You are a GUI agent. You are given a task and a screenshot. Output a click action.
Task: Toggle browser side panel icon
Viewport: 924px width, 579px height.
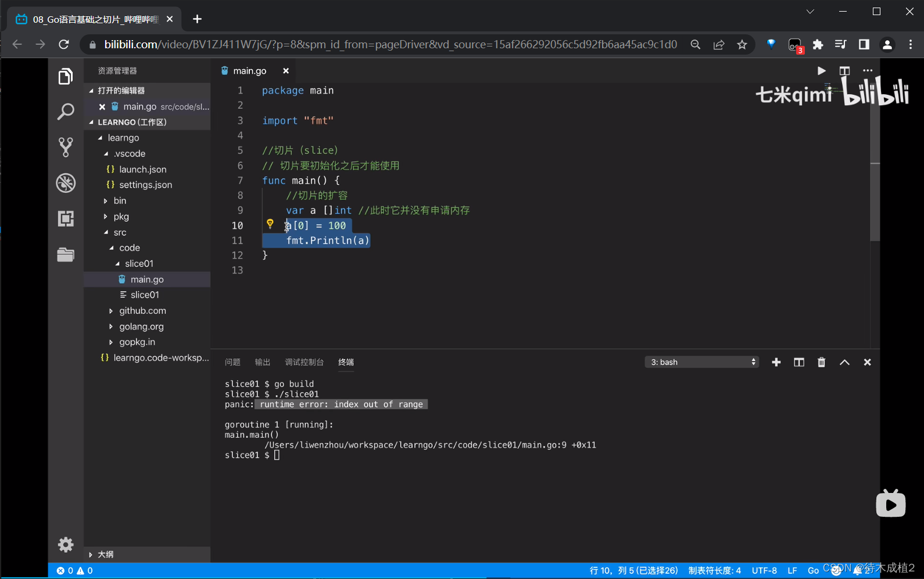coord(864,44)
